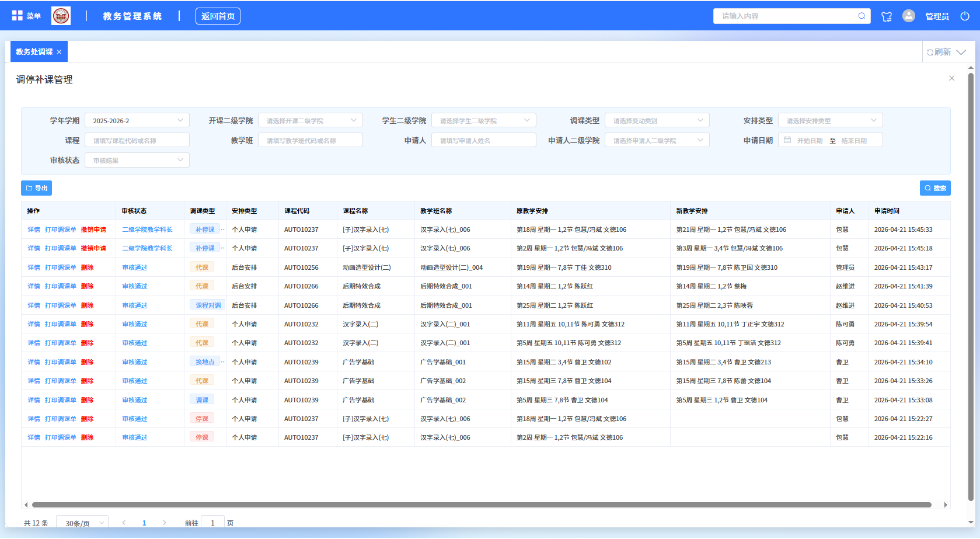
Task: Click the 申请人 name input field
Action: tap(484, 140)
